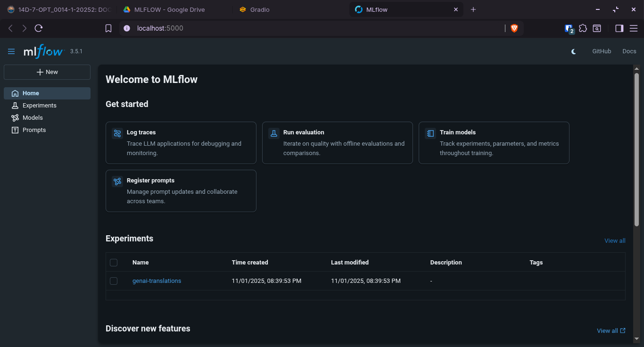Click the MLflow logo
This screenshot has height=347, width=644.
[x=43, y=51]
